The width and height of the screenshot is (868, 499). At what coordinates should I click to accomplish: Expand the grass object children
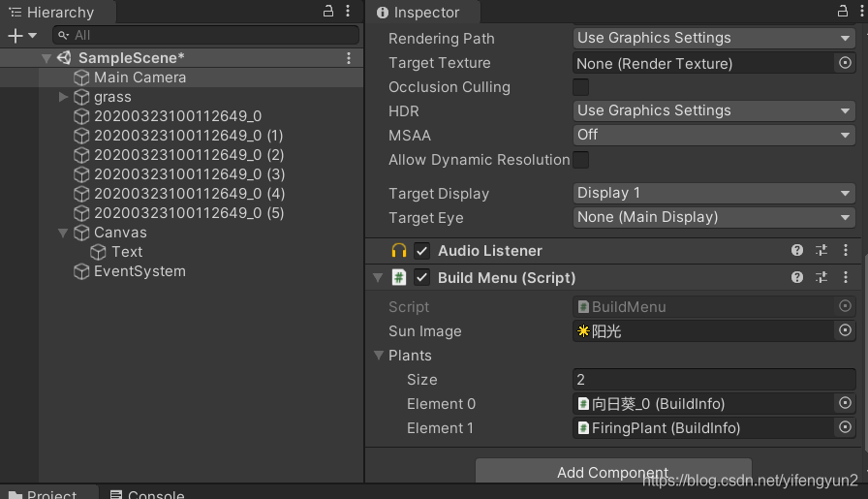coord(63,97)
